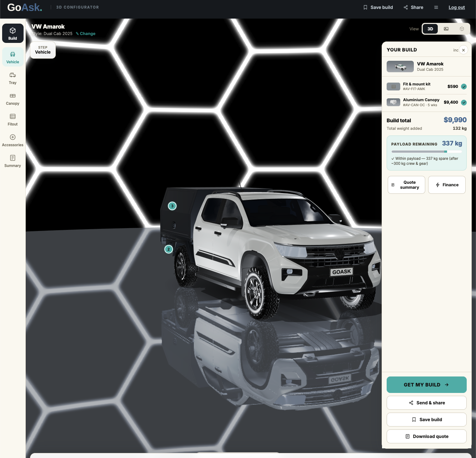The width and height of the screenshot is (476, 458).
Task: Click the $9,400 canopy price
Action: click(x=451, y=102)
